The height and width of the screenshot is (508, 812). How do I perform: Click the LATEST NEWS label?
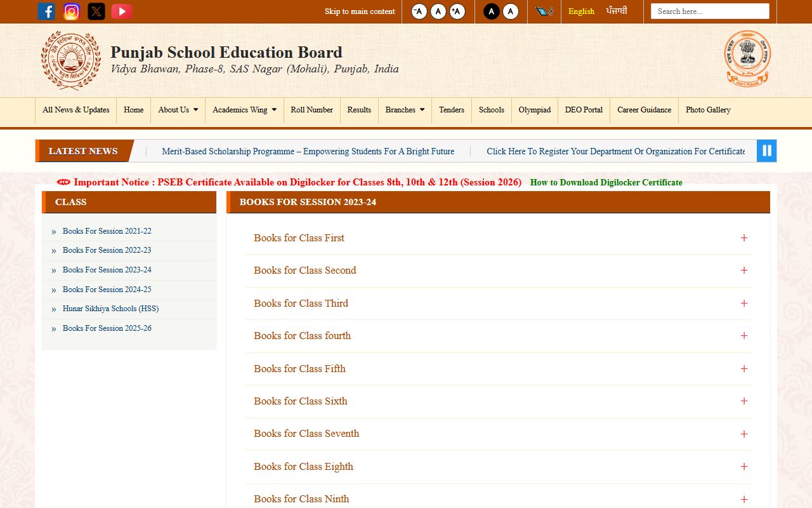pos(83,151)
